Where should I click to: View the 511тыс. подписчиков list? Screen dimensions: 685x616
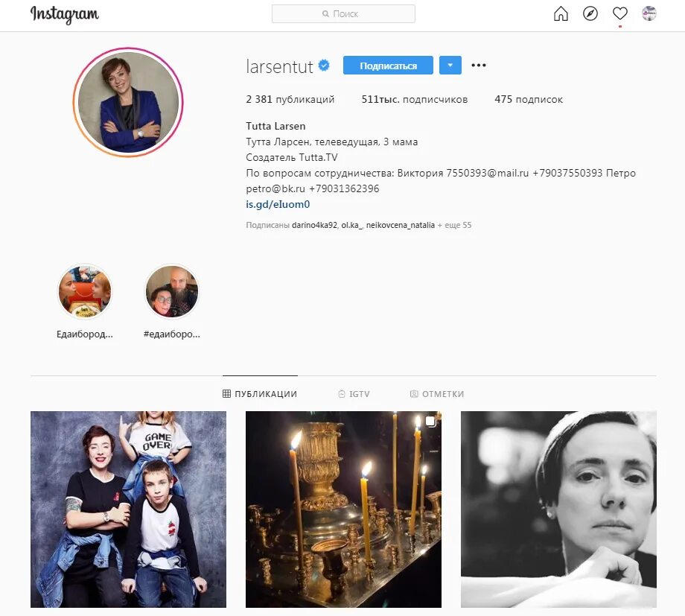click(x=415, y=99)
